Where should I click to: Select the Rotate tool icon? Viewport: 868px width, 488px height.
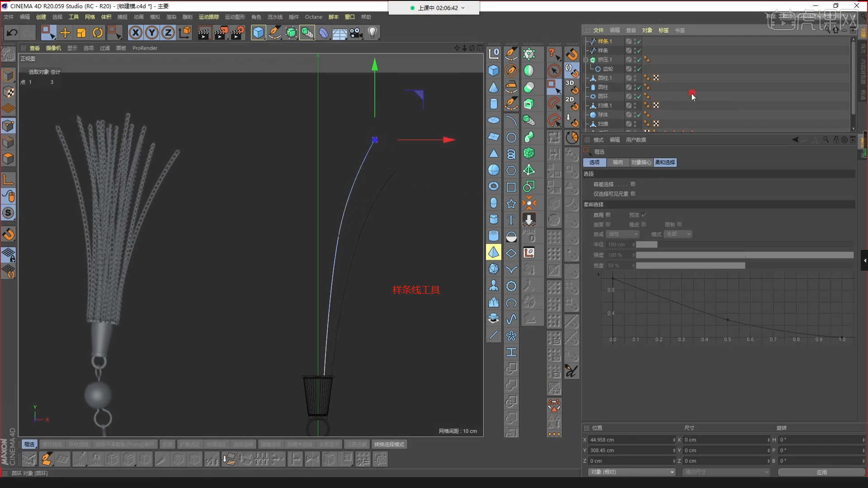click(x=98, y=33)
